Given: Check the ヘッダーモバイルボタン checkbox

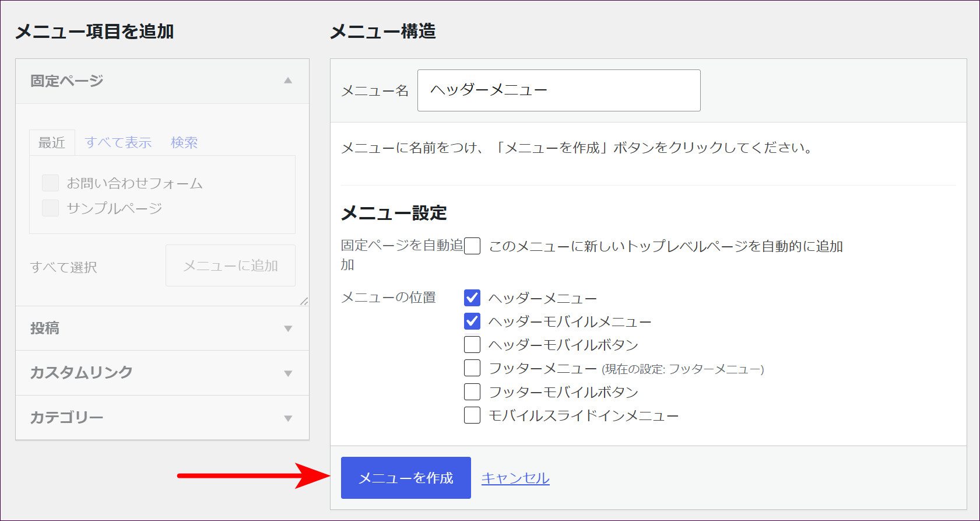Looking at the screenshot, I should (472, 345).
